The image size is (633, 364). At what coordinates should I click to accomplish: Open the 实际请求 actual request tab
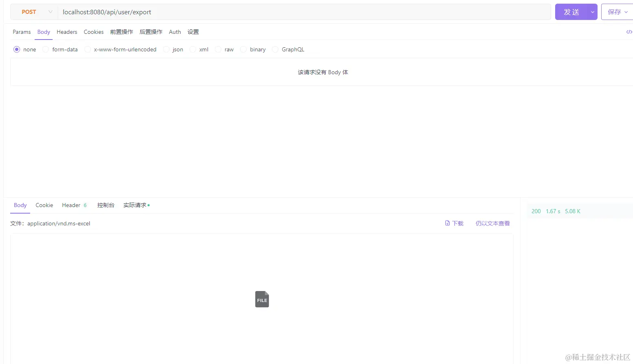point(134,205)
